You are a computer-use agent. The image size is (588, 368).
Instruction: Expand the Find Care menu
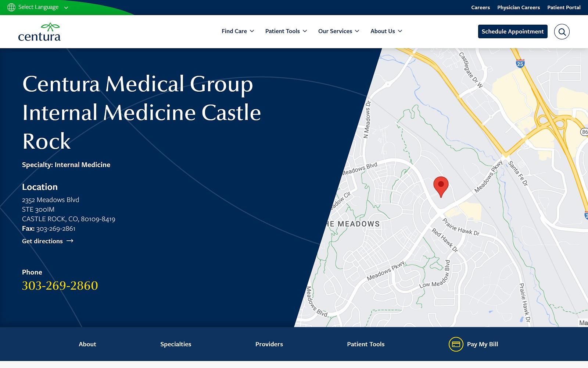[238, 31]
